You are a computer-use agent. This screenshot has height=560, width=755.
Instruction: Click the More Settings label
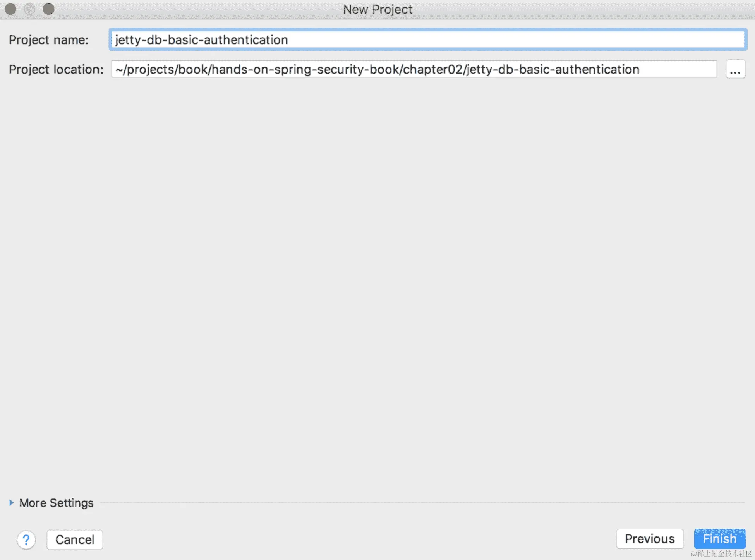(56, 503)
